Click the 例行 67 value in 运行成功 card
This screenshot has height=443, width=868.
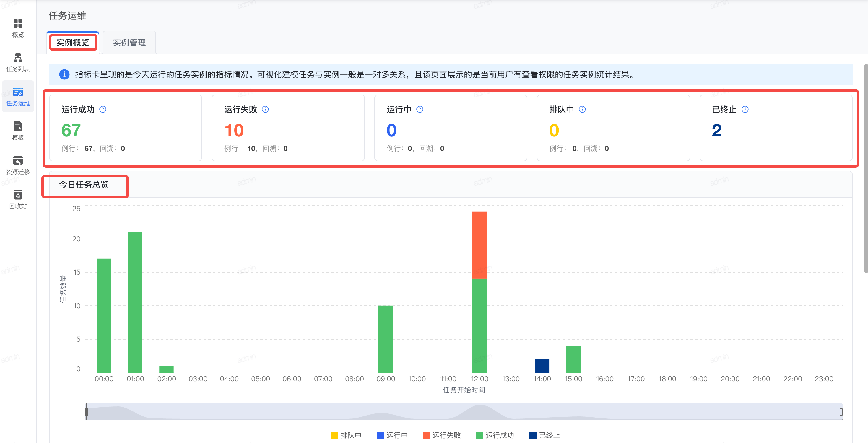tap(88, 149)
